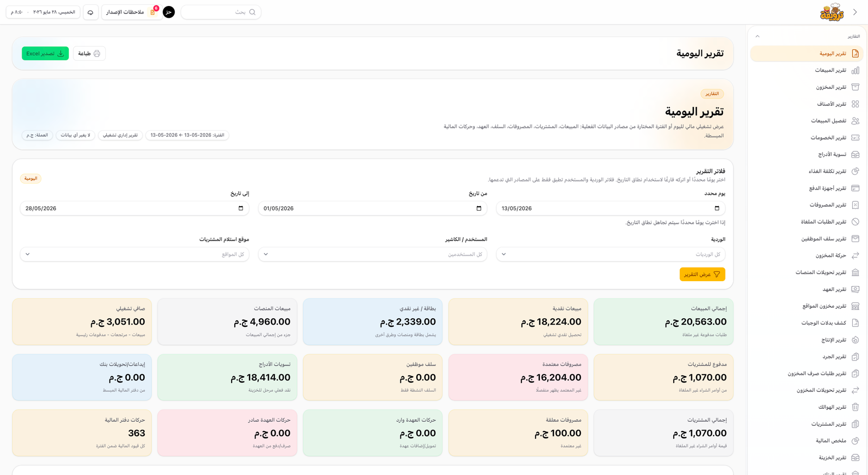This screenshot has height=475, width=868.
Task: Click the stock movement arrows icon (حركة المخزون)
Action: pyautogui.click(x=855, y=255)
